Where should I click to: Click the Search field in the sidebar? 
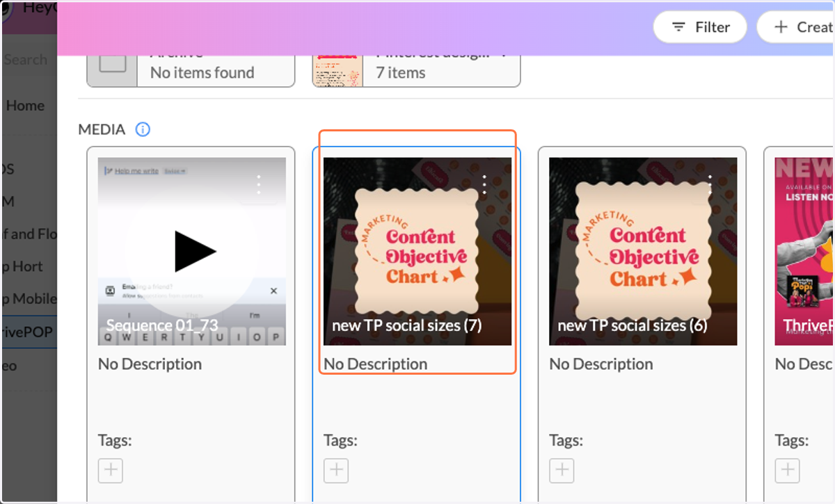pos(26,60)
